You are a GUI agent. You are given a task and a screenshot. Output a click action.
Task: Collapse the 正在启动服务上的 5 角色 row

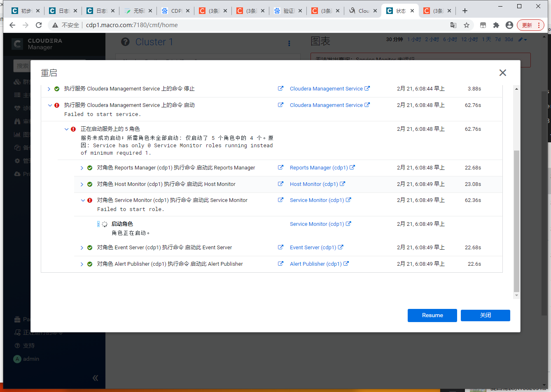(66, 129)
